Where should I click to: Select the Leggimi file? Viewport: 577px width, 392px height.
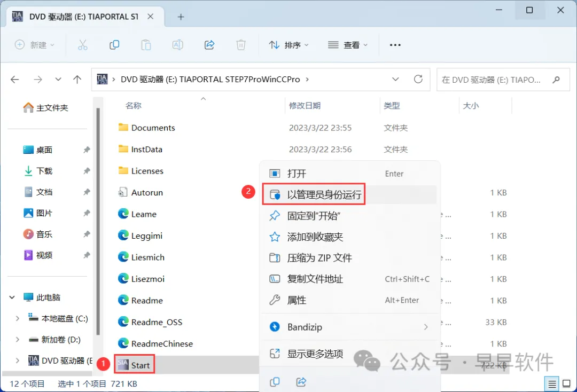140,236
